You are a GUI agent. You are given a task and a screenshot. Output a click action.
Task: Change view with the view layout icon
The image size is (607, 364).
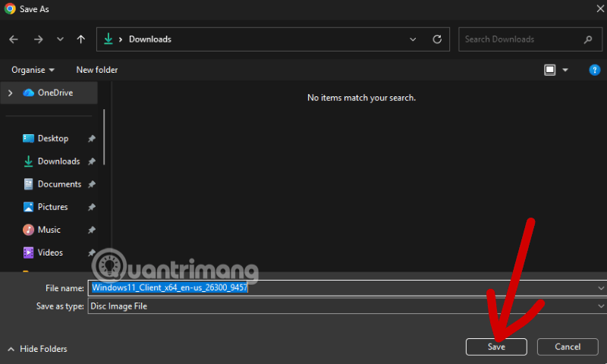(x=549, y=70)
